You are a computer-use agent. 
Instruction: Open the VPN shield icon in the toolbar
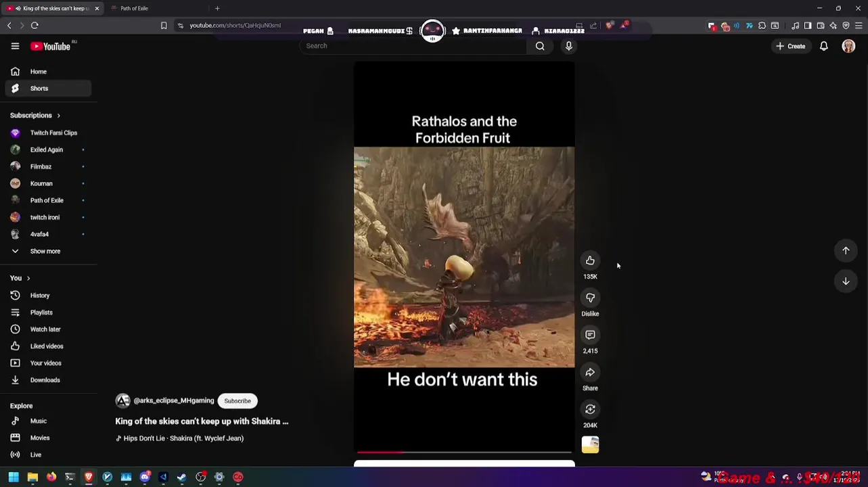(x=846, y=26)
